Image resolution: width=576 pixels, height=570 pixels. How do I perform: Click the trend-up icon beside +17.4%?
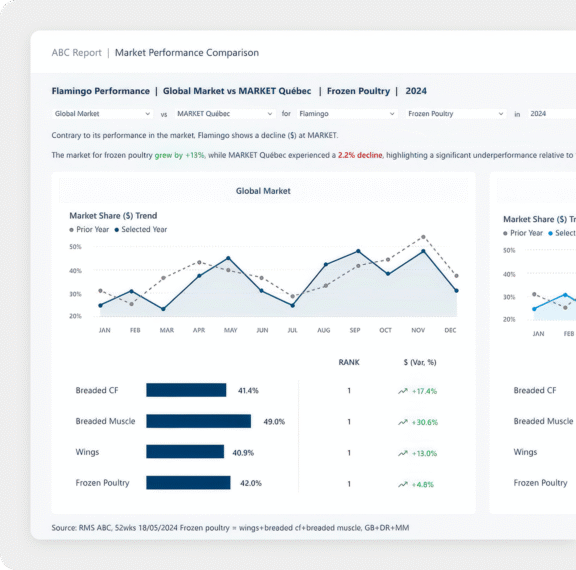[403, 391]
